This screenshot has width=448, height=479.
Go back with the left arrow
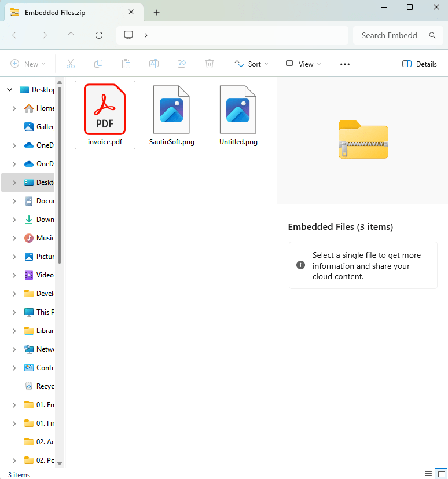pyautogui.click(x=16, y=35)
